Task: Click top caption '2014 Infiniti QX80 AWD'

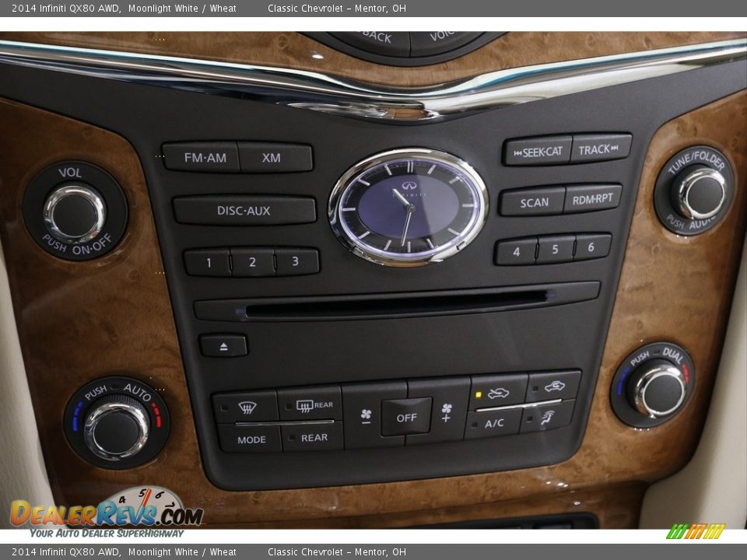Action: [x=65, y=8]
